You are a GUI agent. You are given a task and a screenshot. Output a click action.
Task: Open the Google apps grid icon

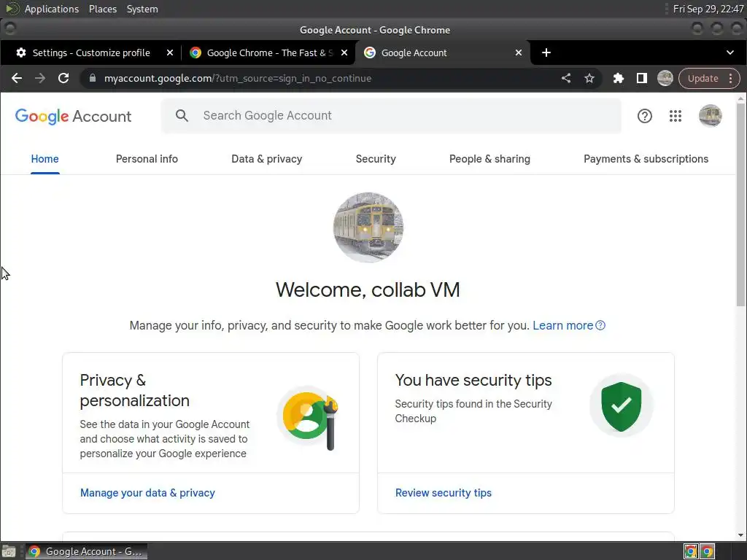point(675,116)
